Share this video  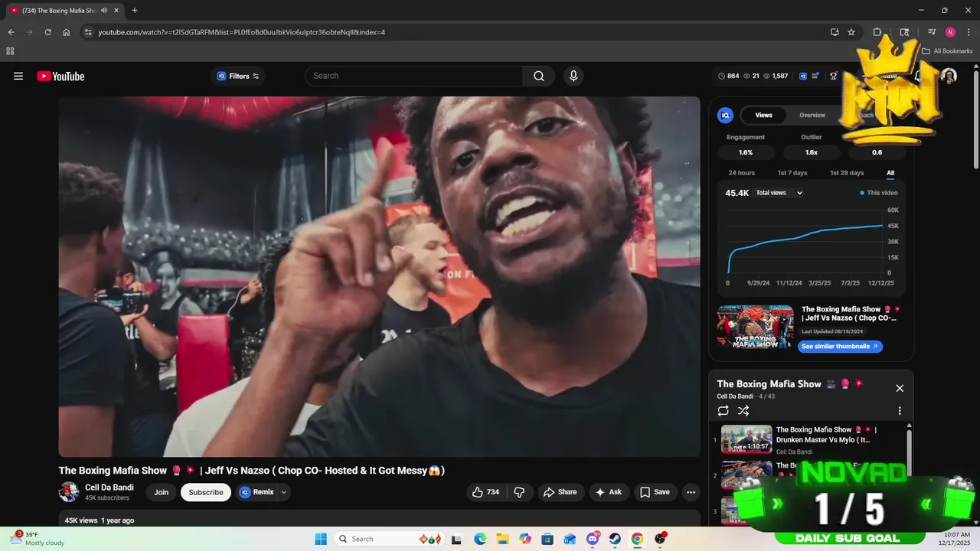point(560,492)
